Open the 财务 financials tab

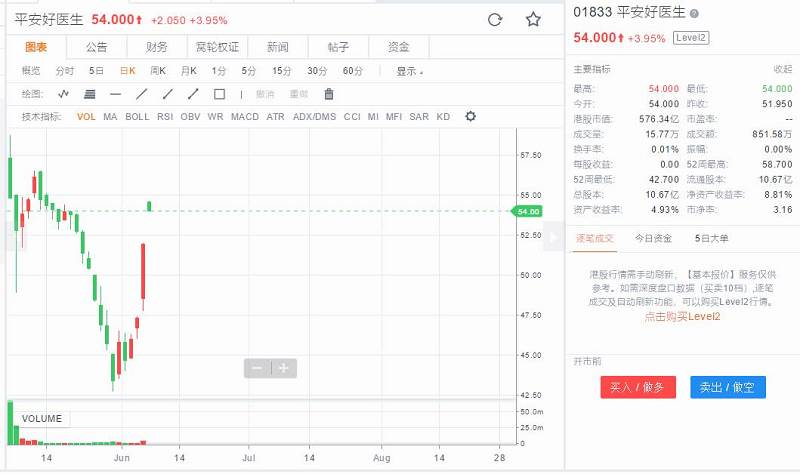tap(157, 47)
